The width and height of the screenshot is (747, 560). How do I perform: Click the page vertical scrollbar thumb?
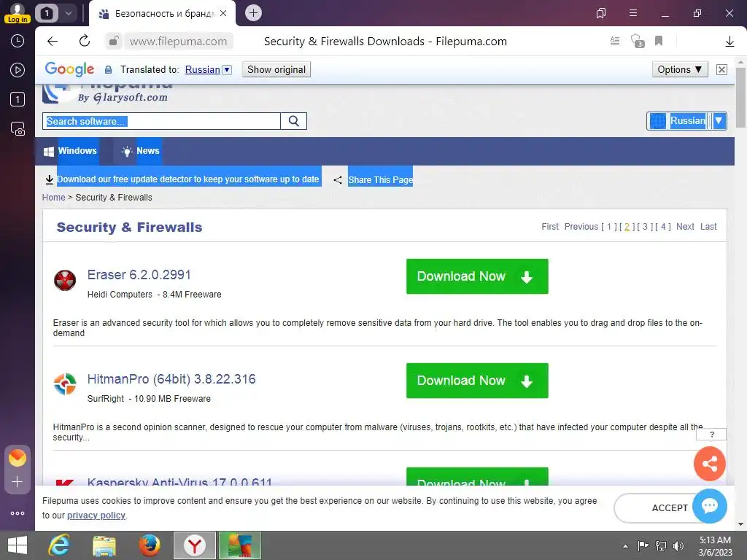pyautogui.click(x=740, y=97)
